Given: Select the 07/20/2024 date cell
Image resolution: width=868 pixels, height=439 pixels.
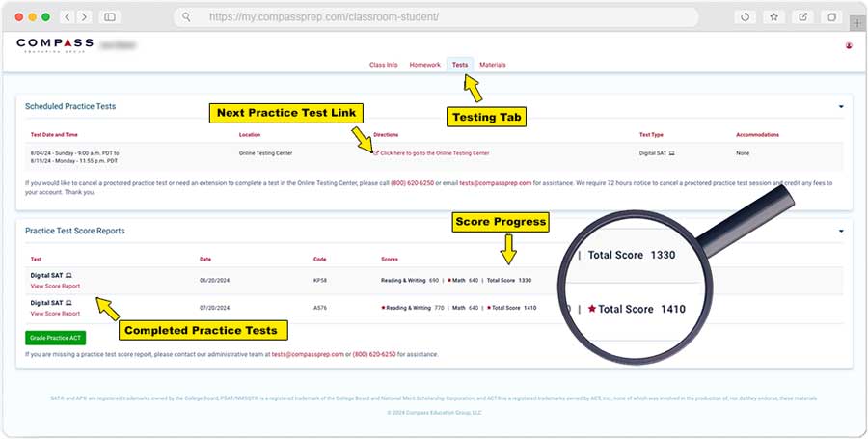Looking at the screenshot, I should [x=214, y=308].
